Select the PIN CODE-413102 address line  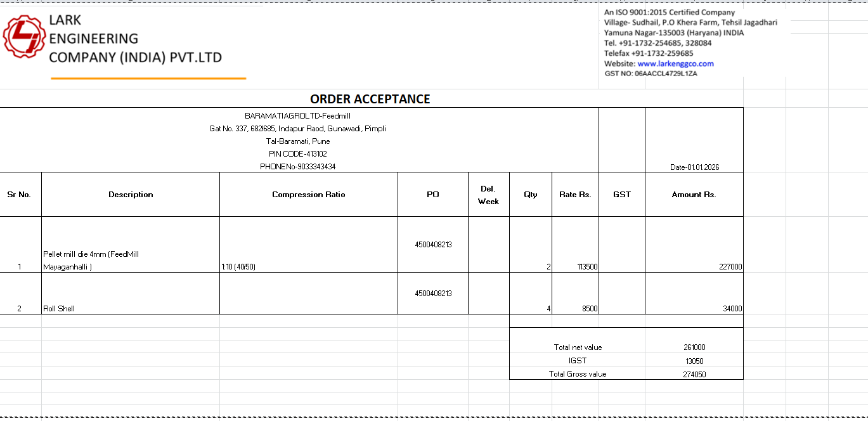(x=297, y=154)
